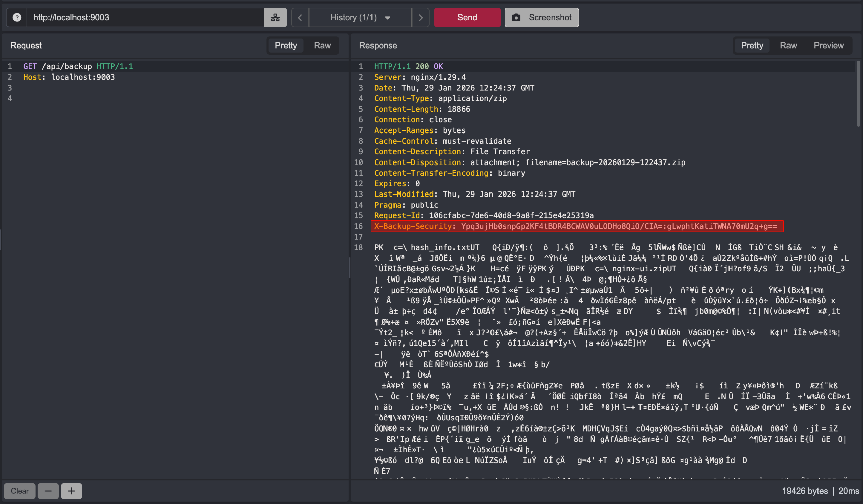
Task: Click the Content-Disposition filename header line
Action: click(x=530, y=162)
